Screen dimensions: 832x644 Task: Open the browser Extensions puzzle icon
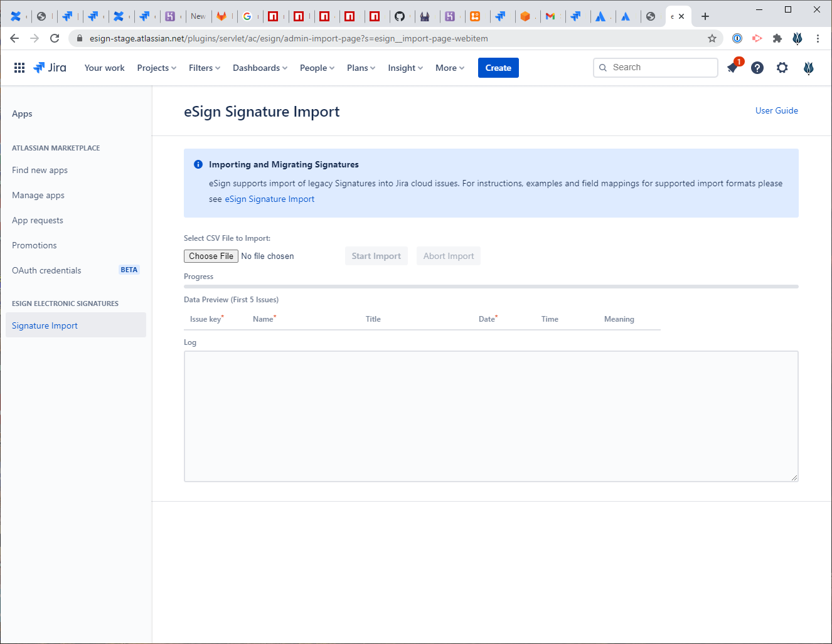pos(777,38)
